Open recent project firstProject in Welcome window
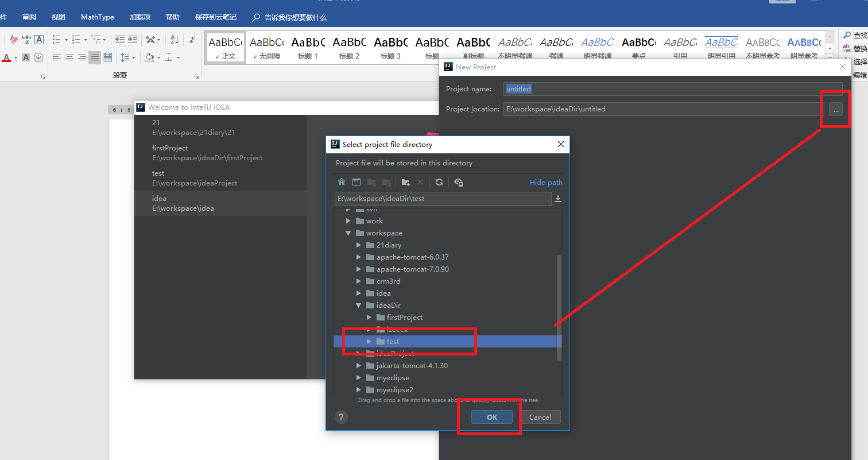 (220, 153)
